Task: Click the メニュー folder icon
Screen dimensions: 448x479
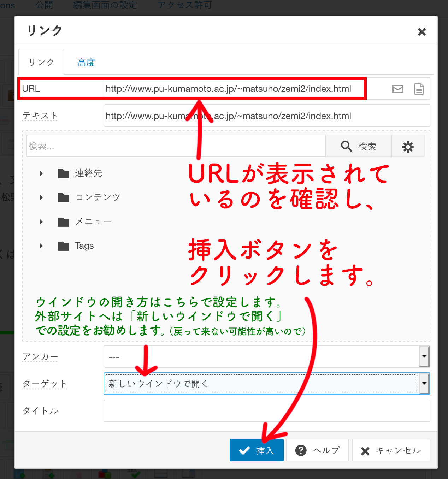Action: click(x=64, y=222)
